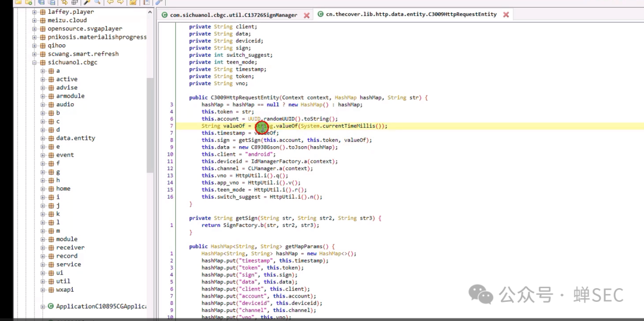Viewport: 644px width, 321px height.
Task: Jump to SignFactory class in getSign
Action: [240, 225]
